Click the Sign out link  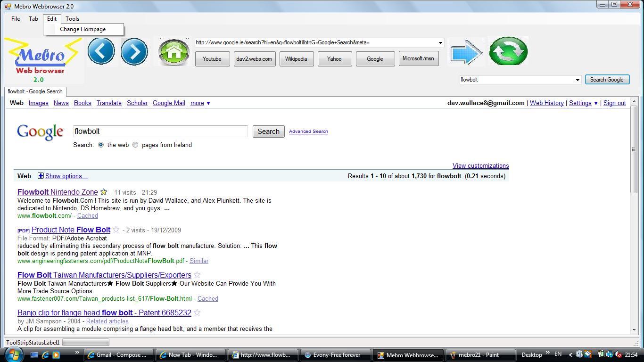point(615,103)
